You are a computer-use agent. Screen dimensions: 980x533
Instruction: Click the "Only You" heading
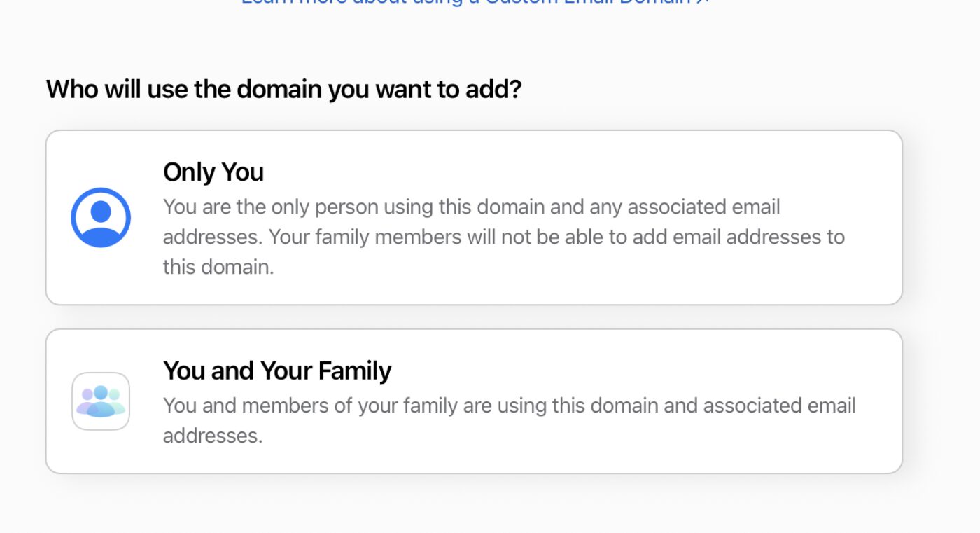[213, 172]
